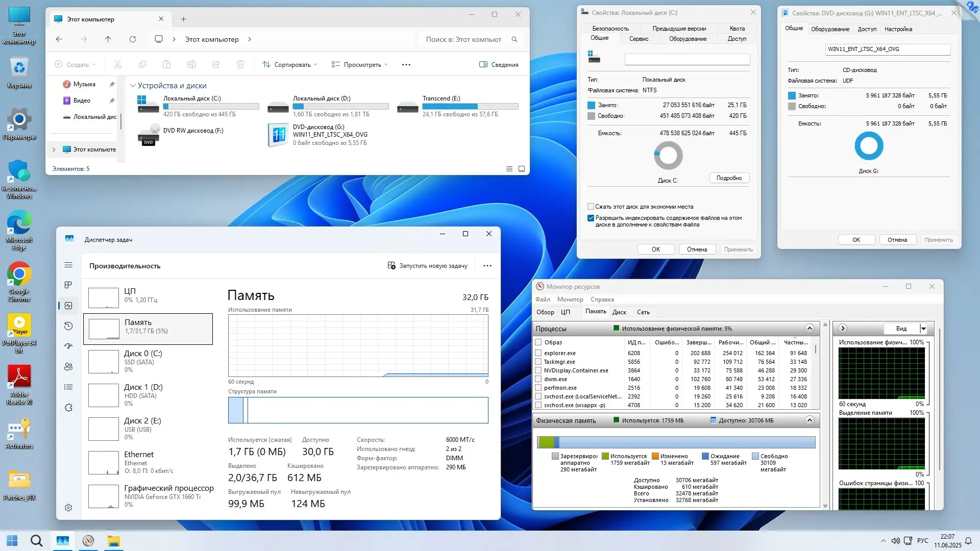The height and width of the screenshot is (551, 980).
Task: Click Run new task button
Action: coord(427,266)
